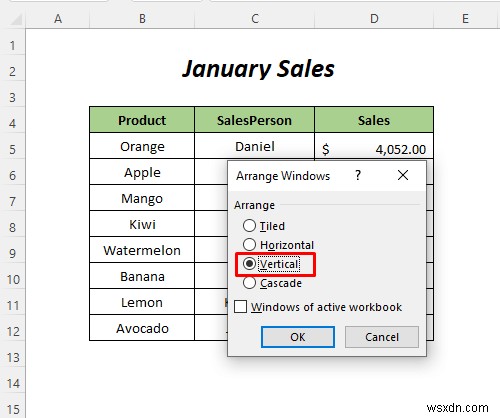Select the Tiled radio option

click(264, 226)
